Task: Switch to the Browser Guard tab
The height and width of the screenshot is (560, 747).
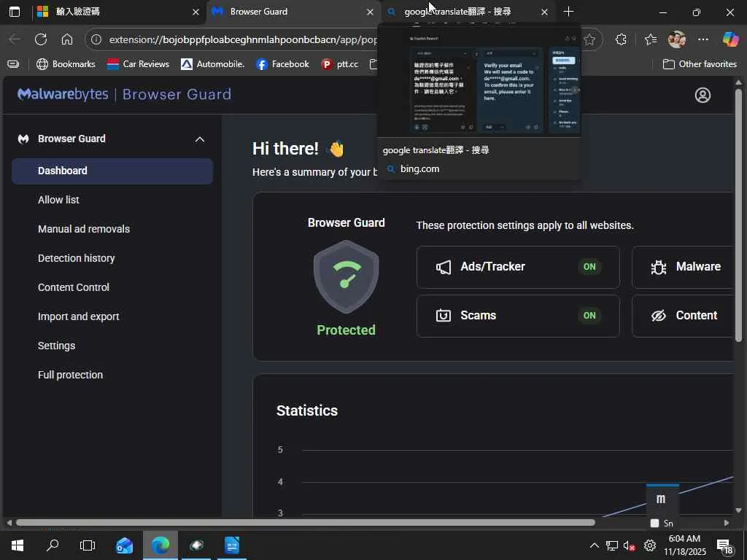Action: [293, 12]
